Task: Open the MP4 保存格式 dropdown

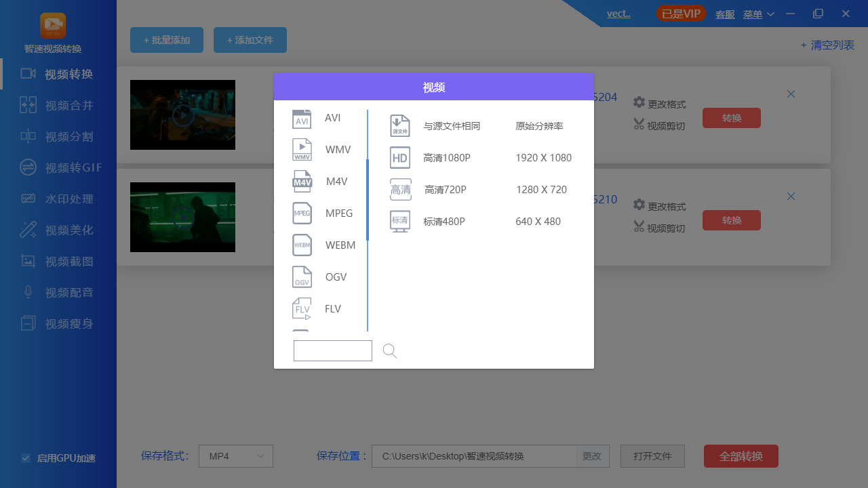Action: (235, 456)
